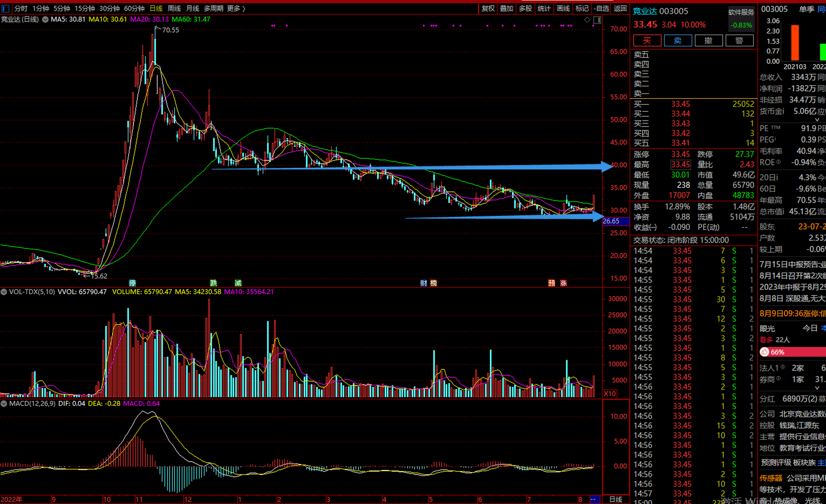Image resolution: width=826 pixels, height=504 pixels.
Task: Expand the VOL-TDX indicator dropdown
Action: [x=4, y=292]
